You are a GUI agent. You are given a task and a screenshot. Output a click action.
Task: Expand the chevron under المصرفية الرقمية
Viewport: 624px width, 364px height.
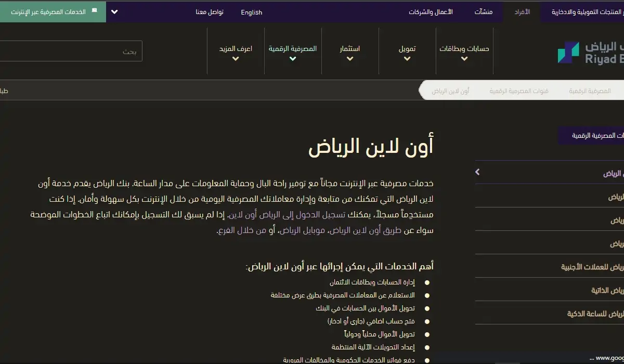pos(293,59)
